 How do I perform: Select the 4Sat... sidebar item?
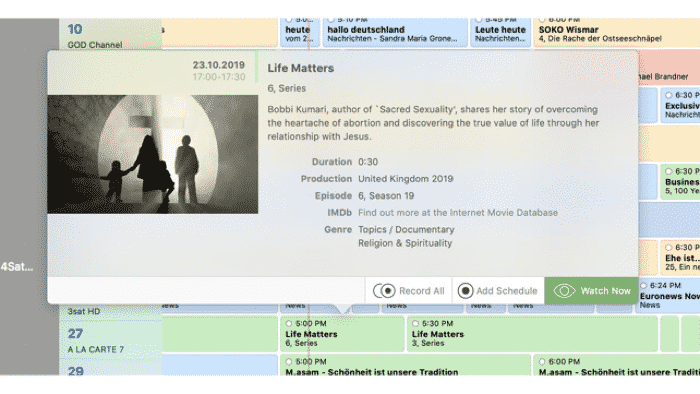[17, 267]
